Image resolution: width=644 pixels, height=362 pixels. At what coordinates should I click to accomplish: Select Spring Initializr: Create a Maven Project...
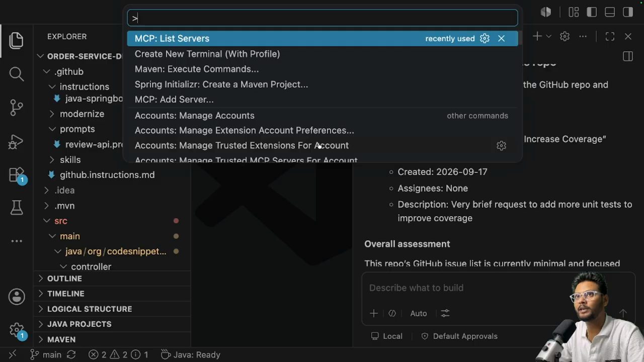click(x=323, y=84)
